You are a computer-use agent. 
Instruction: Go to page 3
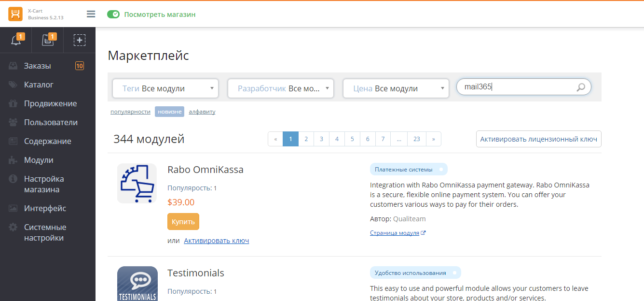point(321,139)
